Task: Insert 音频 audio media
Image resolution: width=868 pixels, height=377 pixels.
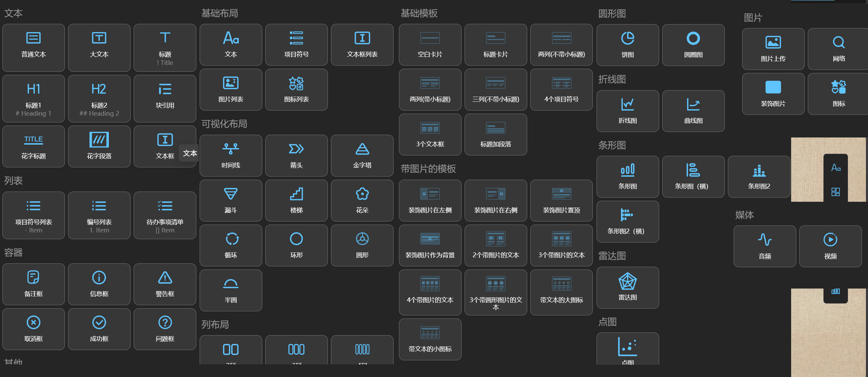Action: click(x=765, y=246)
